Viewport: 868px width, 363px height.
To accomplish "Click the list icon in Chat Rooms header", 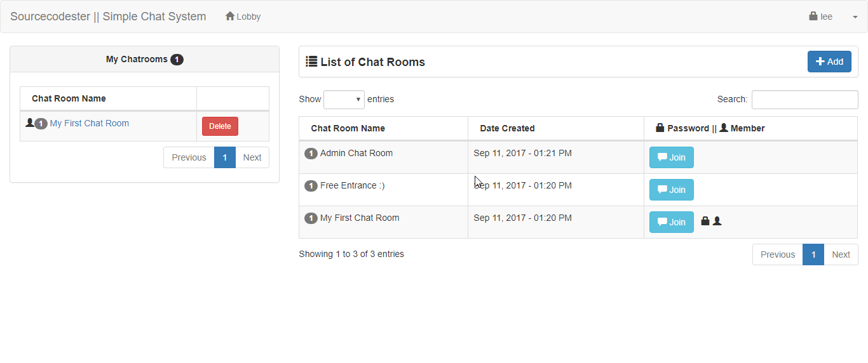I will coord(311,62).
